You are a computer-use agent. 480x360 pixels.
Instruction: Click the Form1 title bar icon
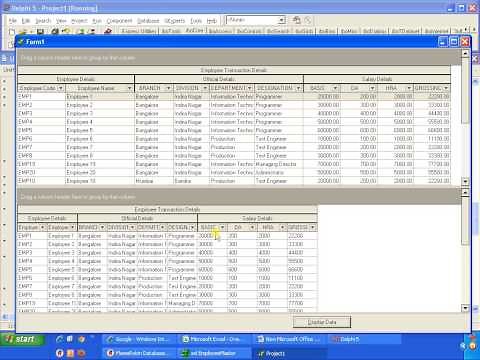[21, 42]
